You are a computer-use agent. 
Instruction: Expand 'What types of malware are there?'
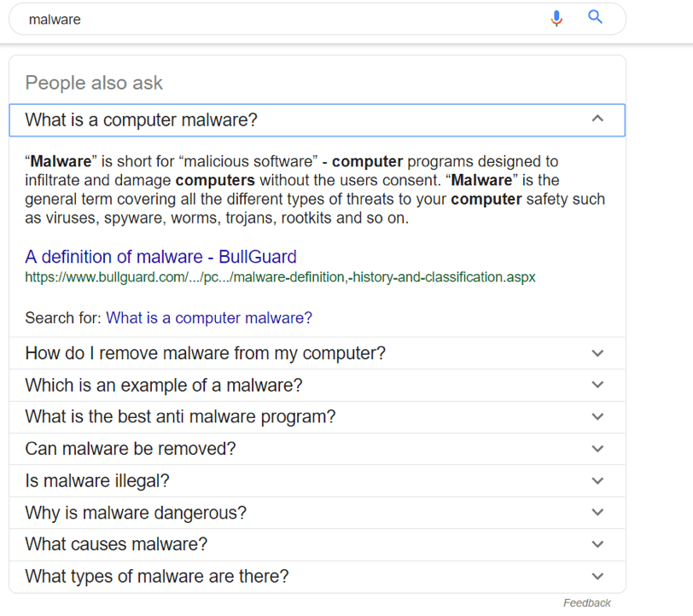[157, 577]
